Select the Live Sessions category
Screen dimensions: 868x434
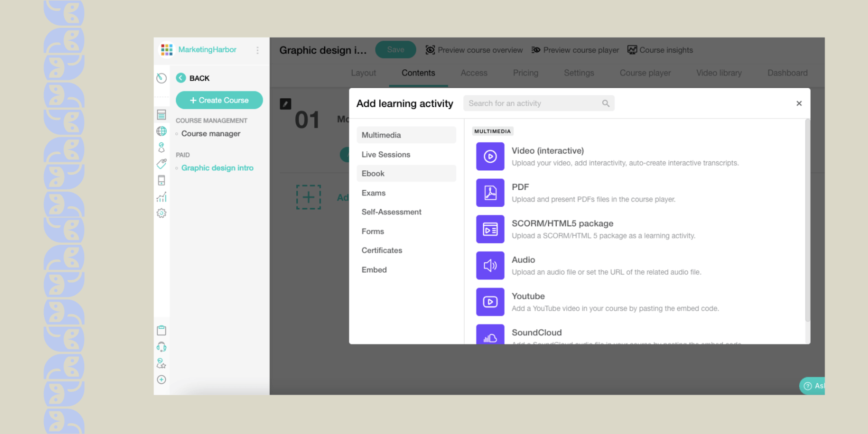pos(406,154)
